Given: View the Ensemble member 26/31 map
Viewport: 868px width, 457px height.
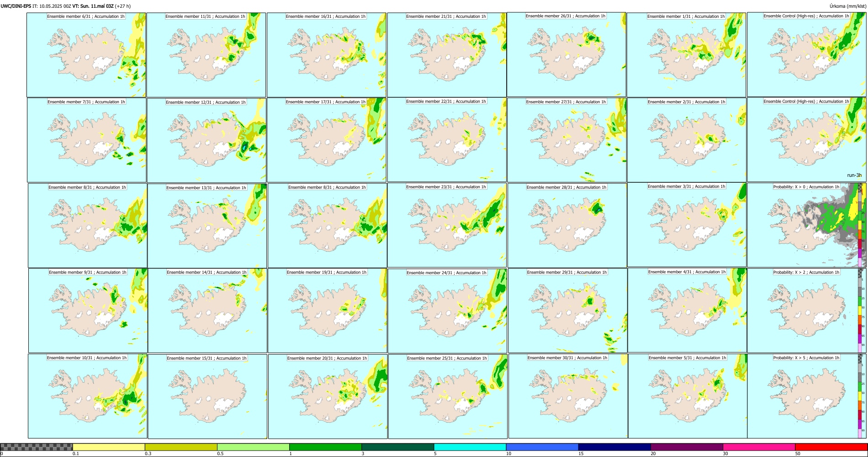Looking at the screenshot, I should point(566,54).
